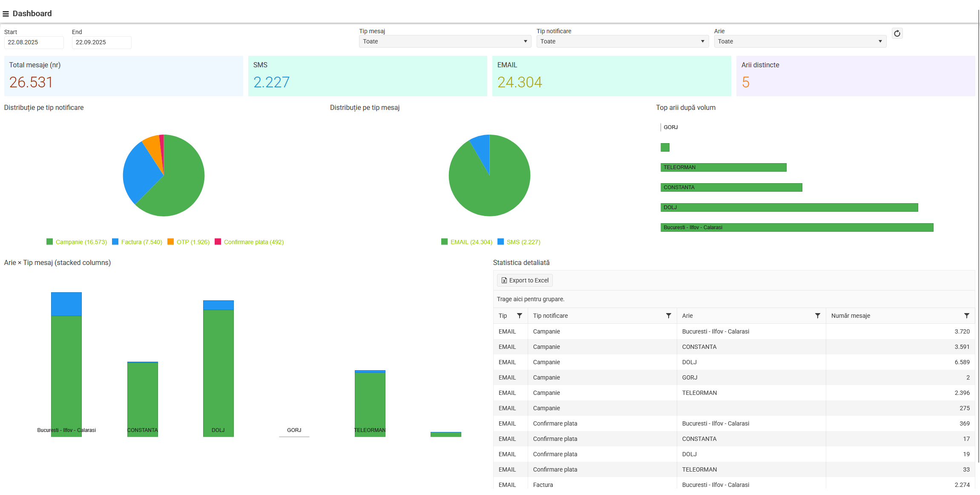Screen dimensions: 980x495
Task: Open filter icon on Tip column
Action: (520, 316)
